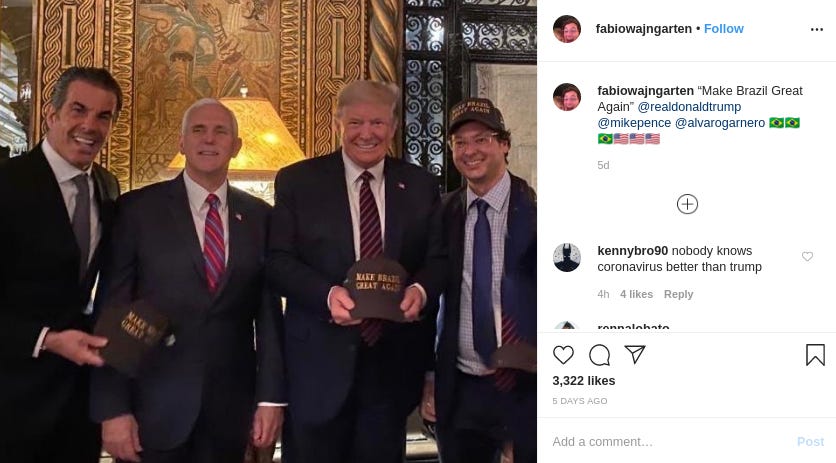The height and width of the screenshot is (463, 836).
Task: Open fabiowajngarten avatar beside caption
Action: [567, 97]
